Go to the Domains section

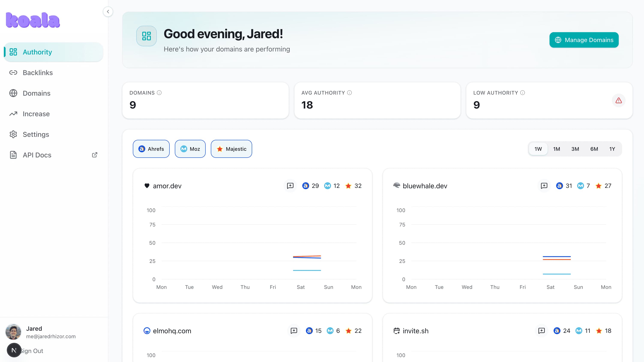[36, 93]
